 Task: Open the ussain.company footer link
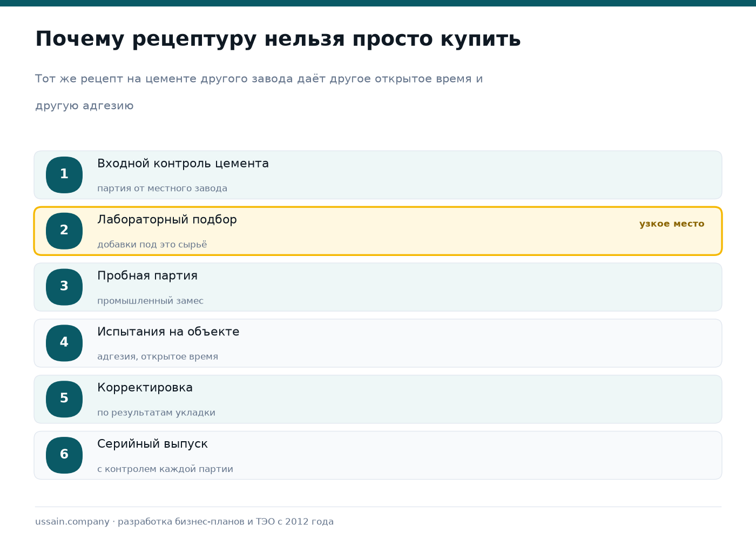[x=72, y=522]
